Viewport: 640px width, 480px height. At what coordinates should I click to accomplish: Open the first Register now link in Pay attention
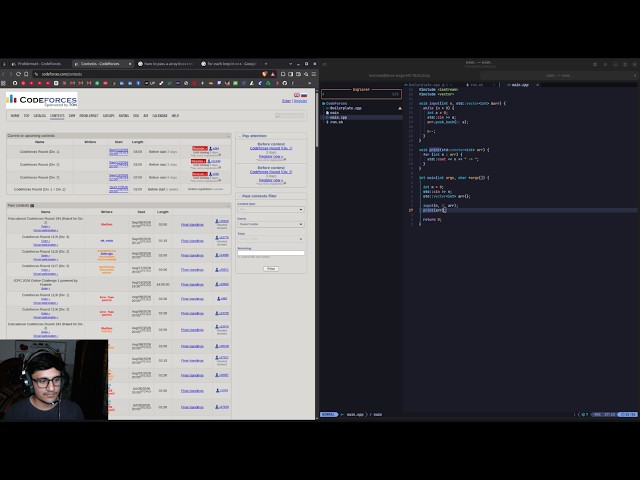271,156
